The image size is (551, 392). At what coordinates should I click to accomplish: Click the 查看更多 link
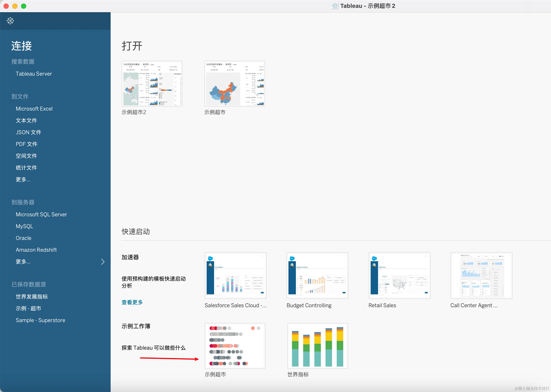(132, 302)
